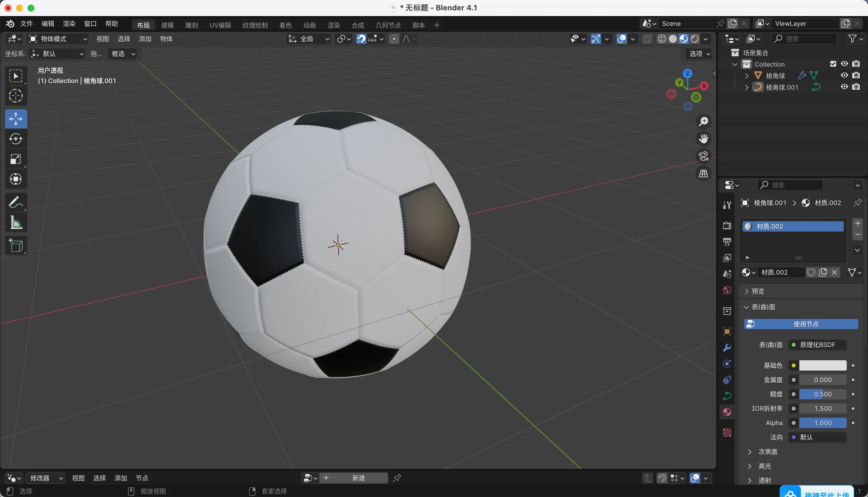
Task: Hide 棱角球.001 in viewport with eye icon
Action: click(844, 87)
